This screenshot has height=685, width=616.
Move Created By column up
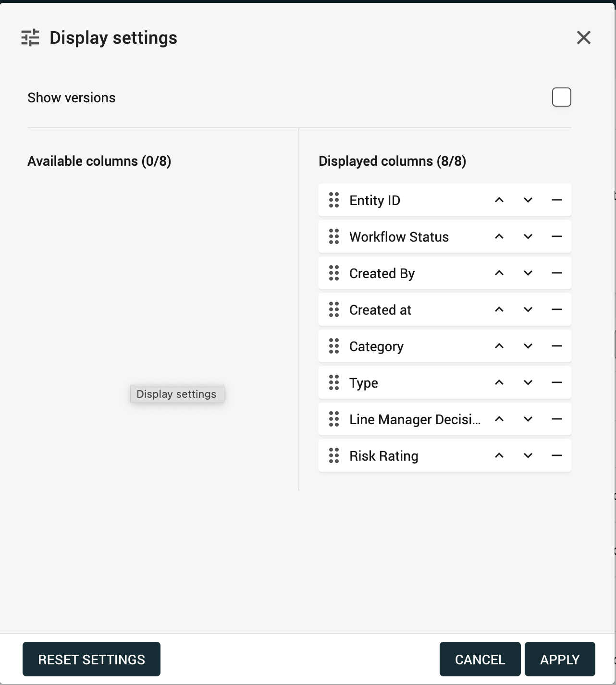pyautogui.click(x=499, y=273)
